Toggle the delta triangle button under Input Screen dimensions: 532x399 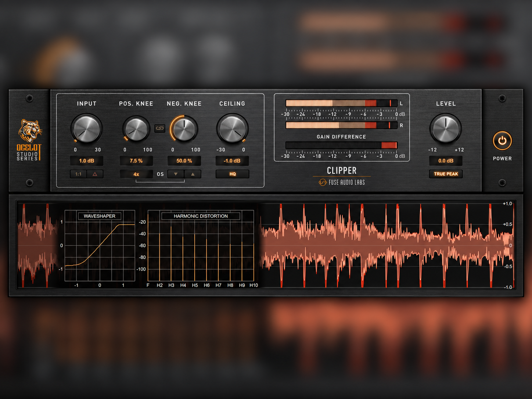95,174
